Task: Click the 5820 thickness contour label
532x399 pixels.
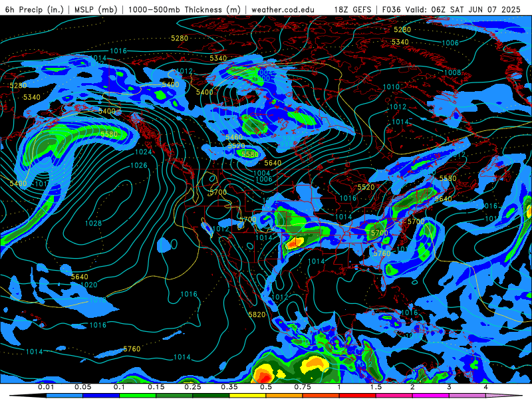Action: click(x=257, y=315)
